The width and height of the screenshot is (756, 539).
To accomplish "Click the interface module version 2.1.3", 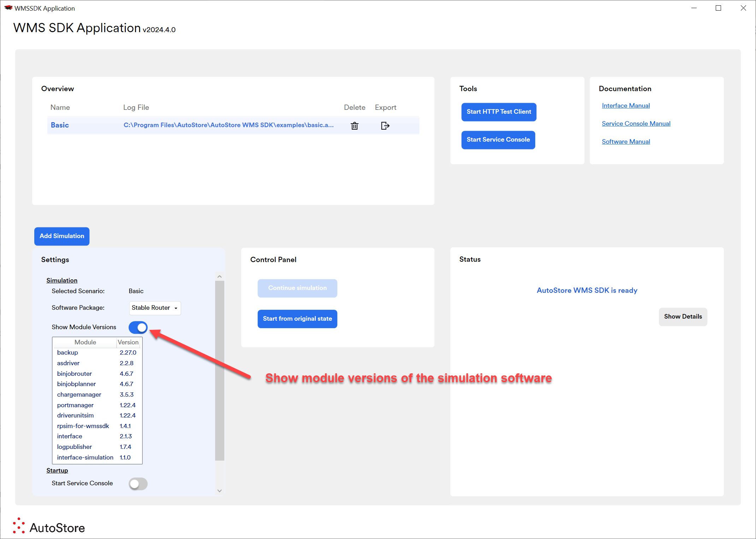I will [126, 436].
